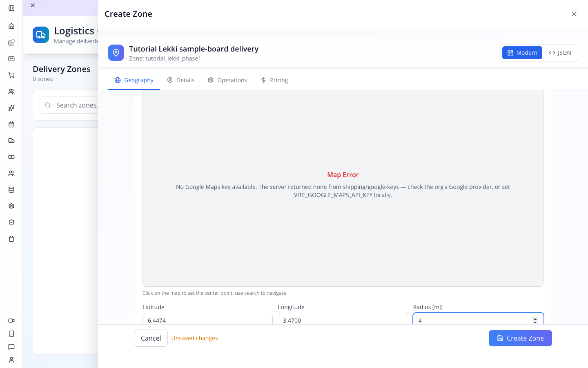The width and height of the screenshot is (588, 368).
Task: Open the blocks/apps icon in sidebar
Action: pyautogui.click(x=11, y=43)
